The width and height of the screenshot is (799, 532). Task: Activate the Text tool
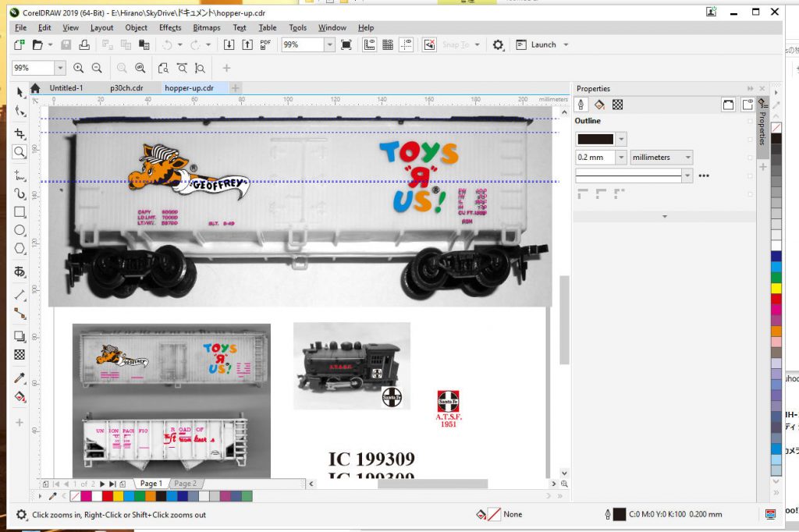[x=20, y=271]
